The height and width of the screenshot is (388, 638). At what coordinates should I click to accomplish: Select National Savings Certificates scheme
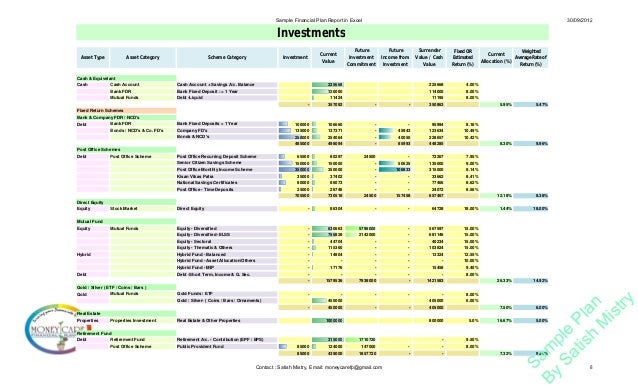click(227, 183)
